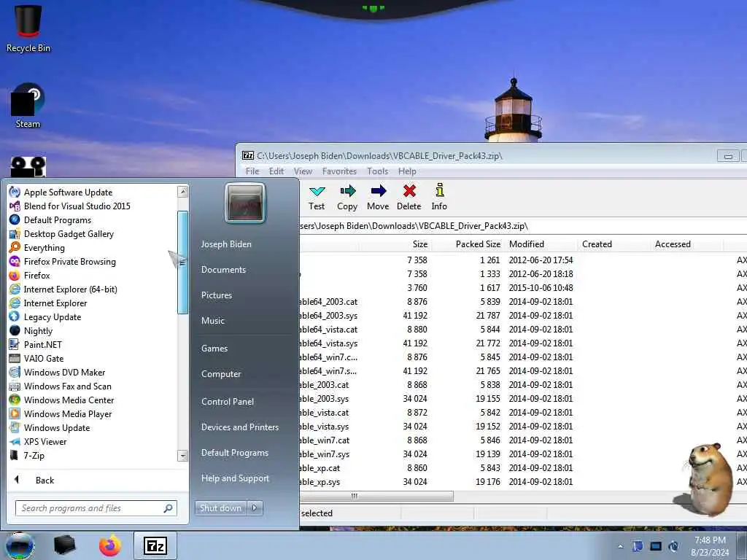
Task: Click the Start orb on the taskbar
Action: click(x=20, y=545)
